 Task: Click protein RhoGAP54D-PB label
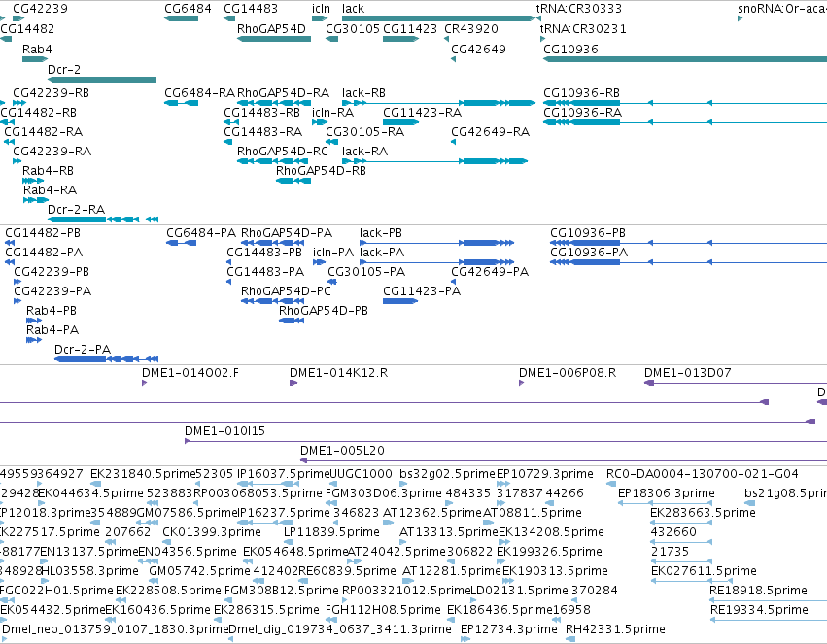tap(324, 311)
